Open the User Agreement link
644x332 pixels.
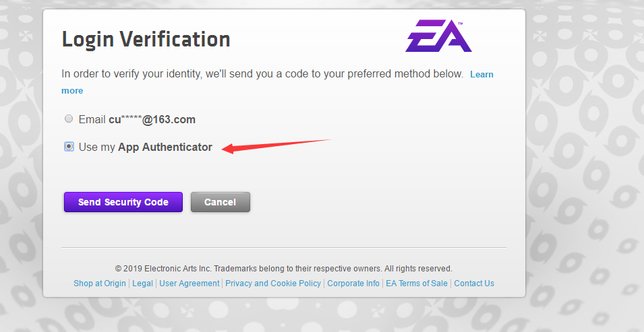(189, 284)
